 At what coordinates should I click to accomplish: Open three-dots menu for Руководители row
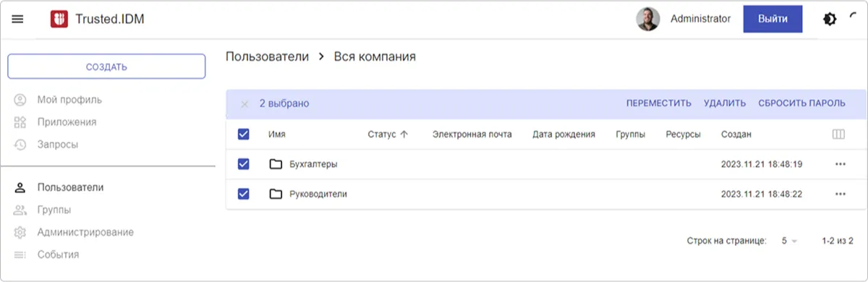(x=840, y=194)
